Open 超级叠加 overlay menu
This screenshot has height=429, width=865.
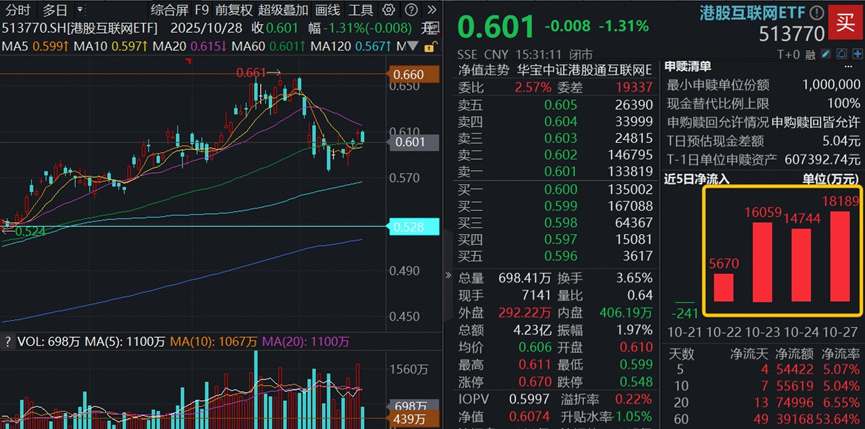pos(283,10)
